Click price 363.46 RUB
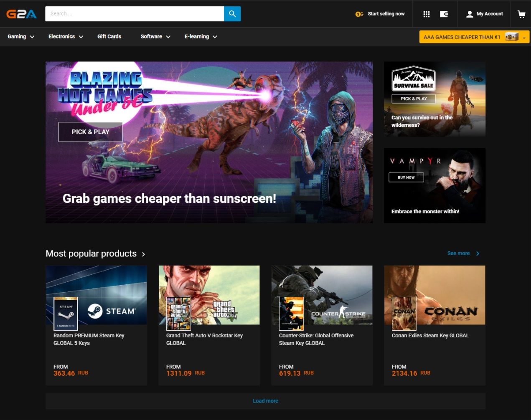Image resolution: width=531 pixels, height=420 pixels. (x=71, y=373)
